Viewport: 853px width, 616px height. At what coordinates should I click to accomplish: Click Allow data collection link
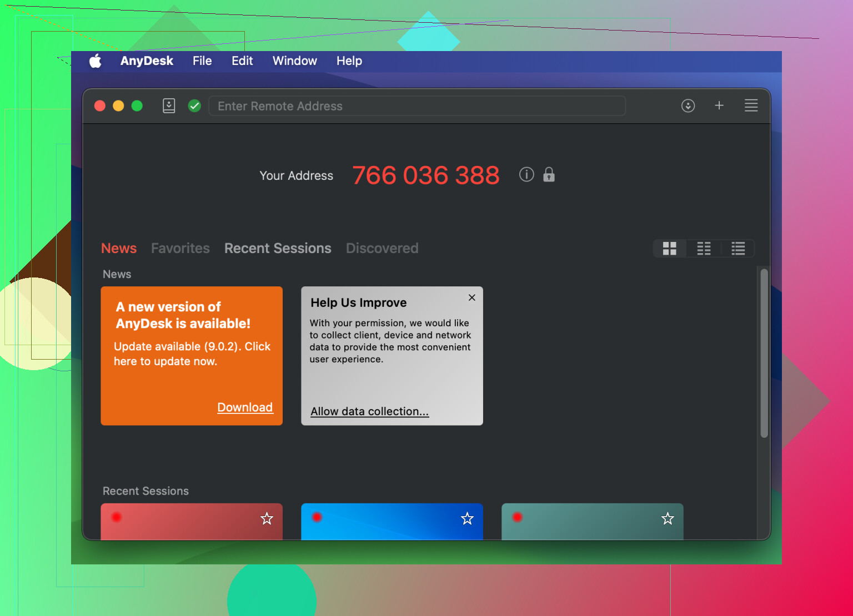point(369,411)
